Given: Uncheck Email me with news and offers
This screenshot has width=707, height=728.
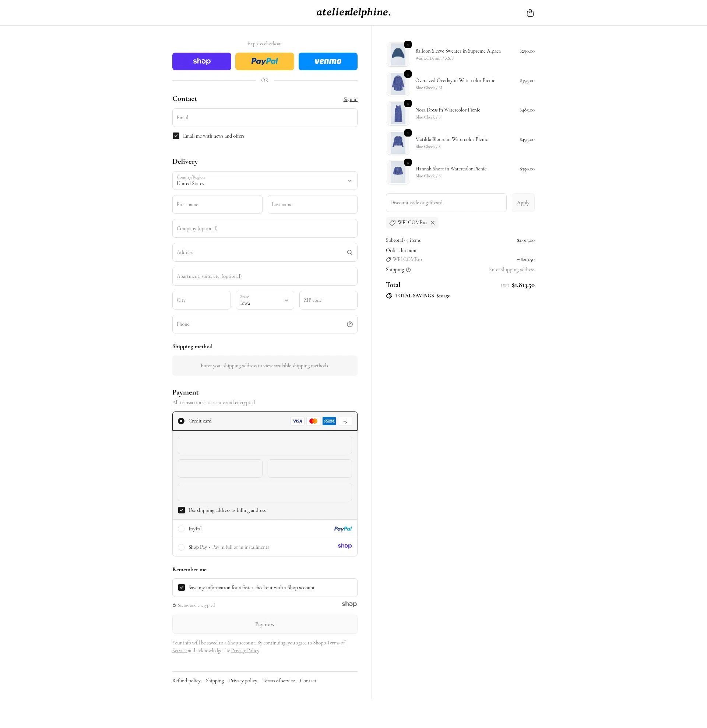Looking at the screenshot, I should point(176,136).
